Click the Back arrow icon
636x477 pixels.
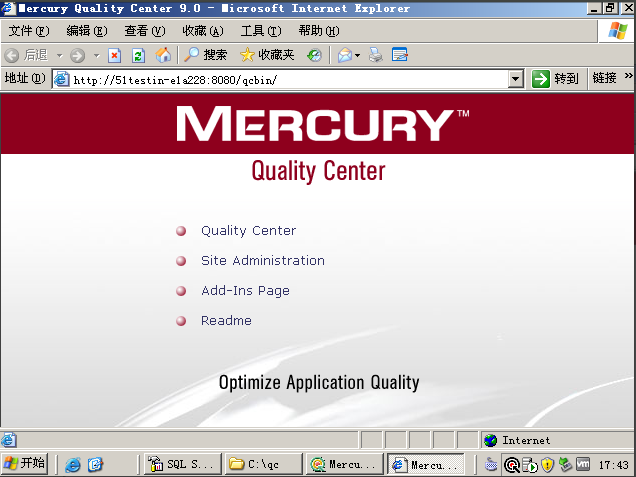(12, 55)
